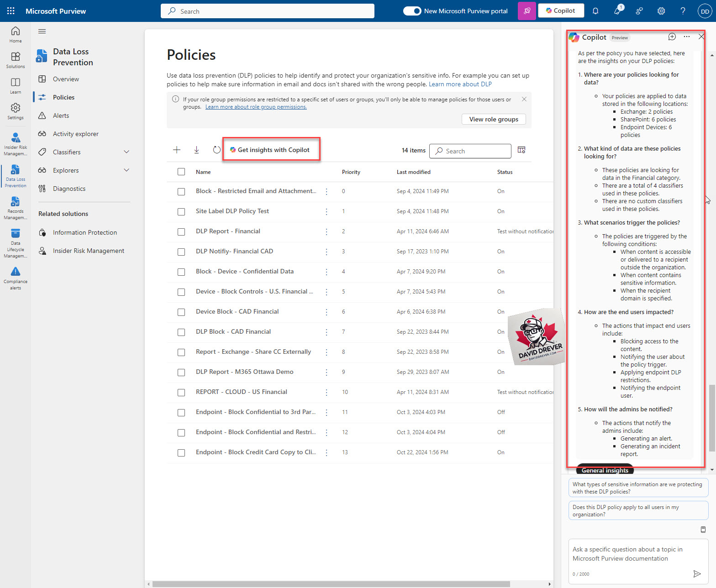Click the Copilot button in header
The width and height of the screenshot is (716, 588).
click(561, 11)
